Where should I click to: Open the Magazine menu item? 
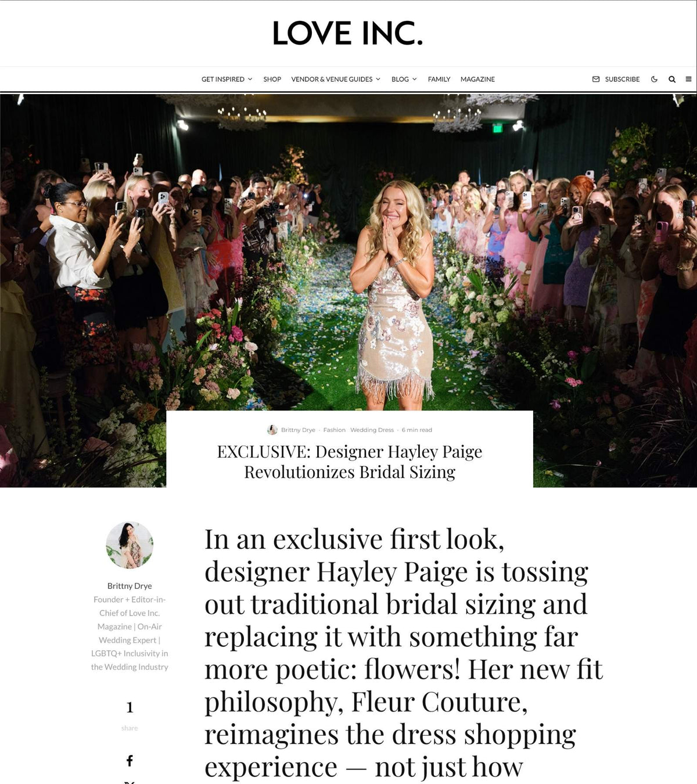pyautogui.click(x=477, y=79)
